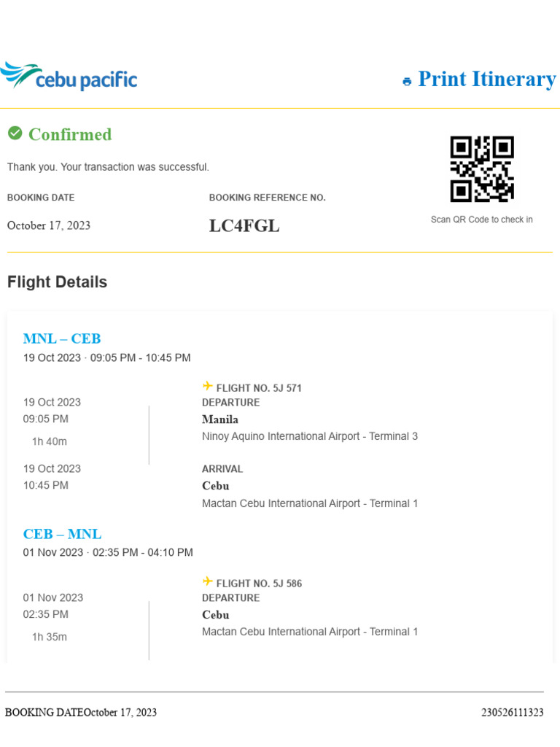
Task: Click the Ninoy Aquino International Airport Terminal 3 text
Action: (310, 436)
